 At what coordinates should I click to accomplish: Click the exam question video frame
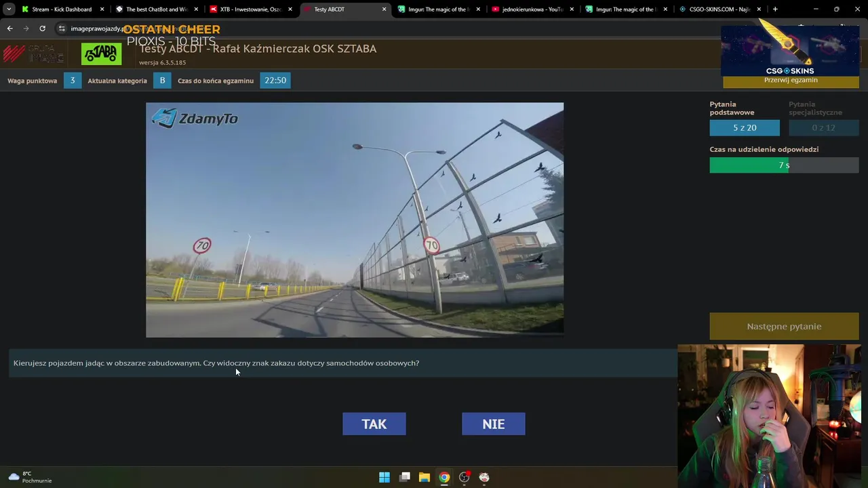(x=355, y=220)
